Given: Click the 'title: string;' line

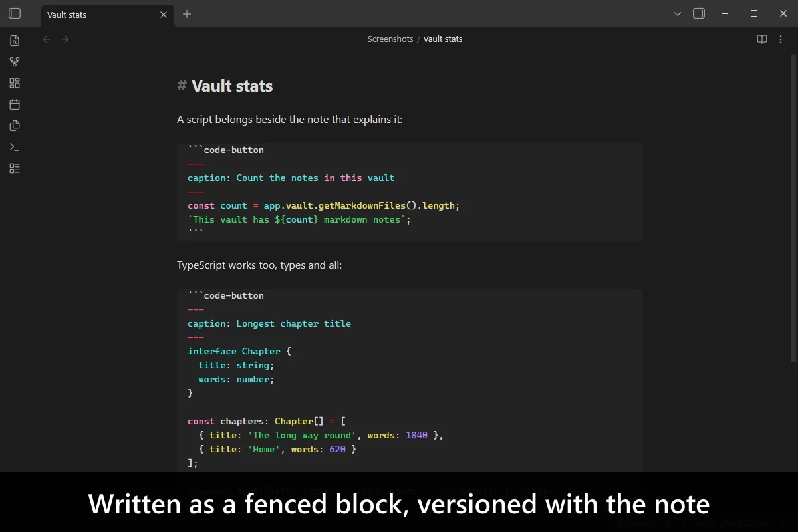Looking at the screenshot, I should (x=236, y=365).
